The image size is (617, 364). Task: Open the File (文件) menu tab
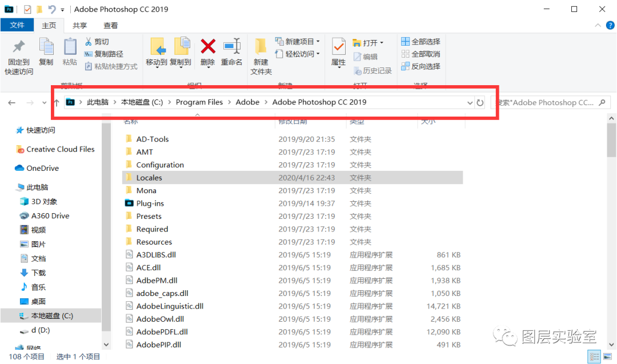click(17, 25)
